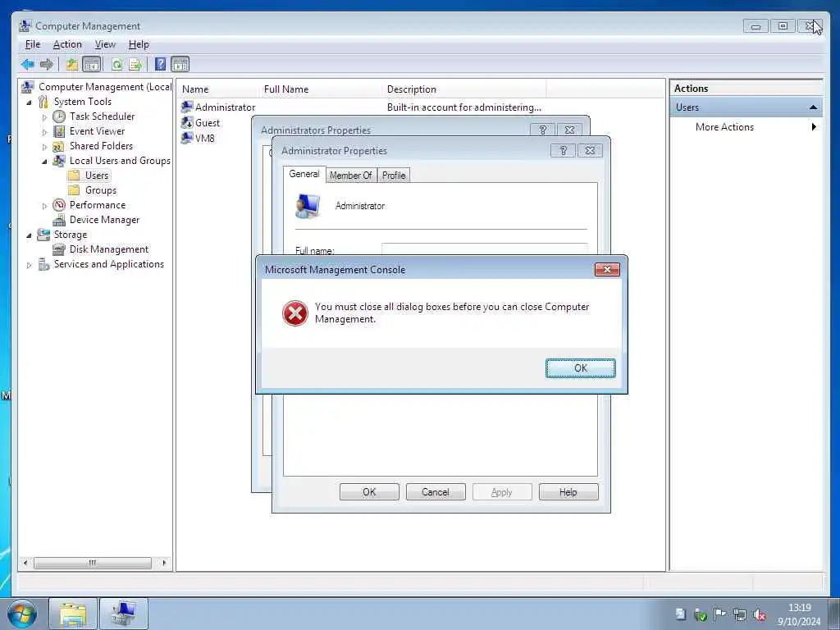Click the Device Manager icon

[x=59, y=220]
